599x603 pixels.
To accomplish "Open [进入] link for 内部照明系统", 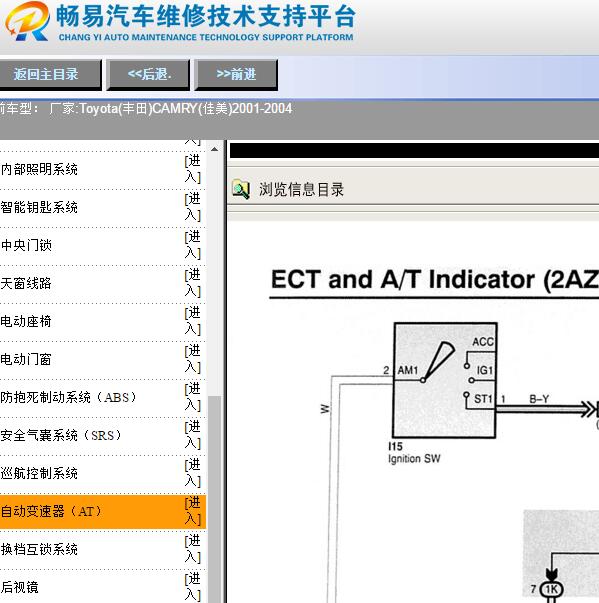I will point(193,169).
